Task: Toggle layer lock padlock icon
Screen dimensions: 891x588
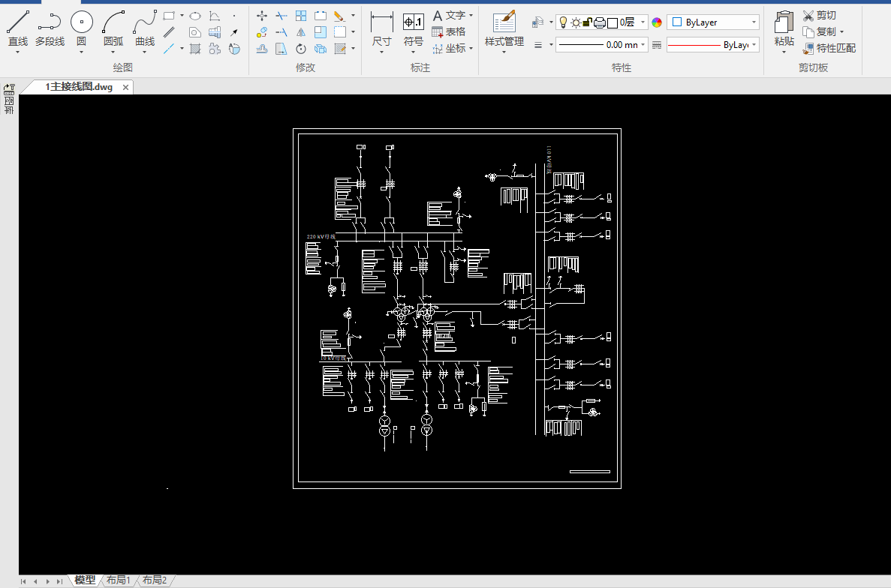Action: pyautogui.click(x=588, y=22)
